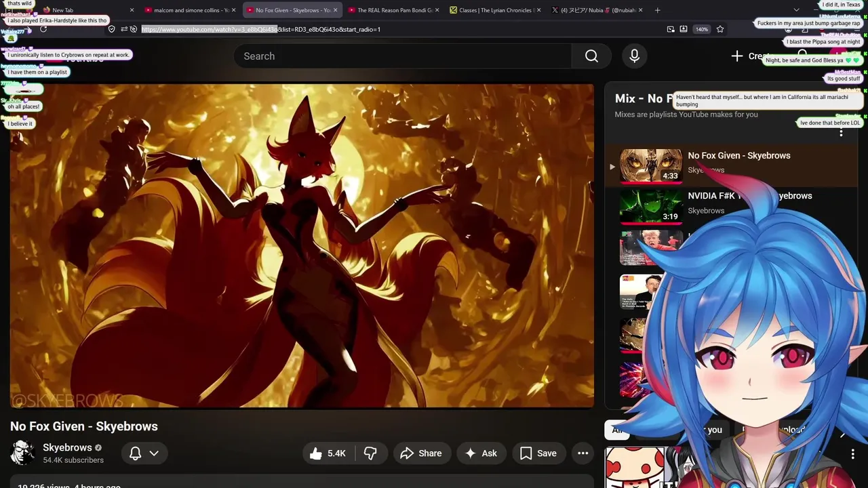Image resolution: width=868 pixels, height=488 pixels.
Task: Bookmark page with star icon in address bar
Action: tap(720, 29)
